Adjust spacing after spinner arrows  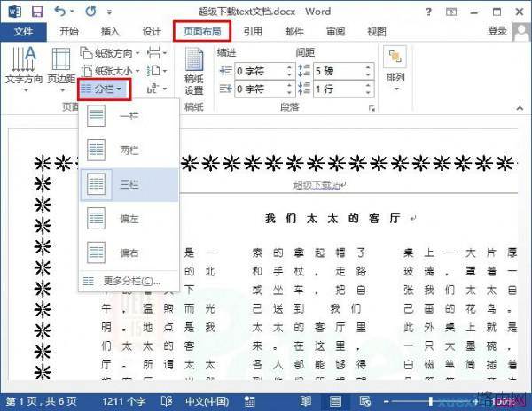368,89
